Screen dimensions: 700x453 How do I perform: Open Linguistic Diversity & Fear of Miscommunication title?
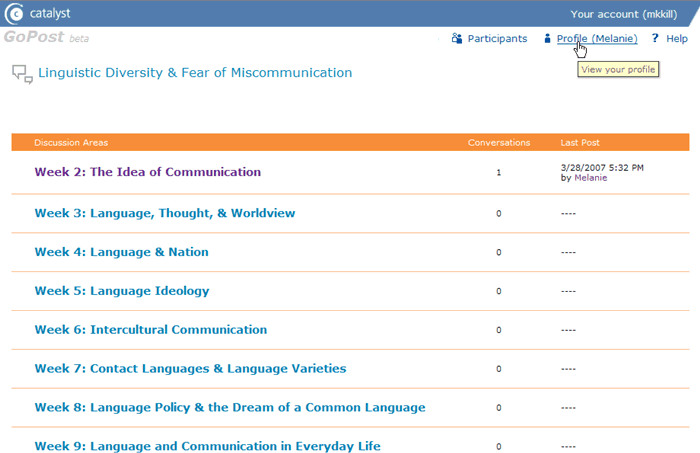[x=195, y=73]
